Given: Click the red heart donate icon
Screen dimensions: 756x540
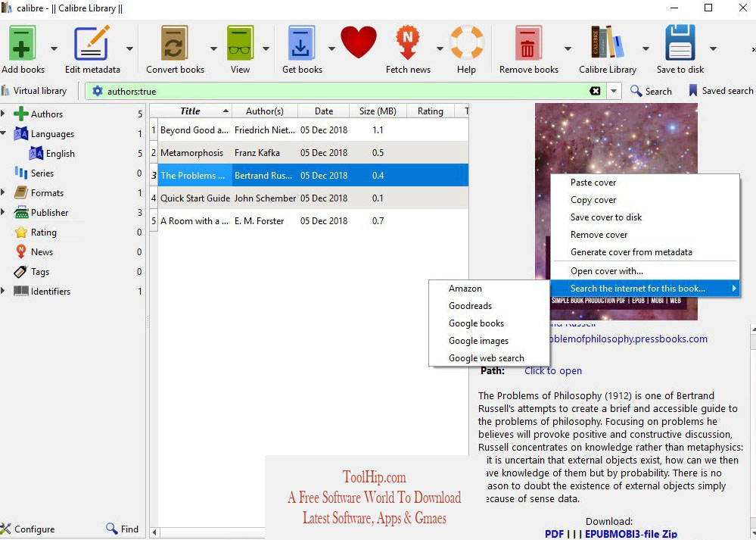Looking at the screenshot, I should point(358,42).
